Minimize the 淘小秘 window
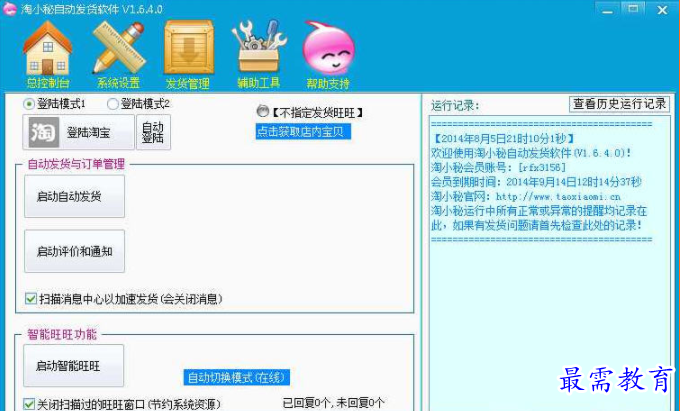 click(x=608, y=10)
